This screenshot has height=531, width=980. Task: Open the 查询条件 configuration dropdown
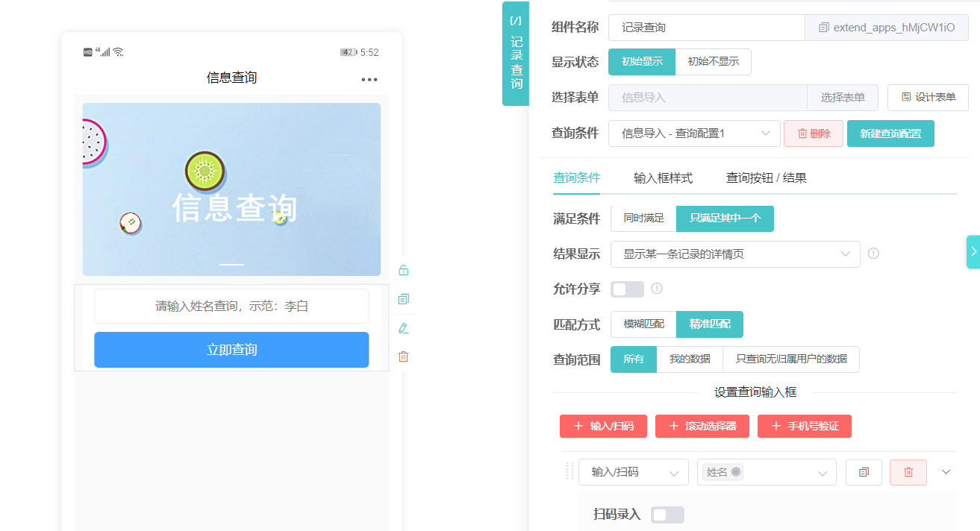(x=694, y=133)
